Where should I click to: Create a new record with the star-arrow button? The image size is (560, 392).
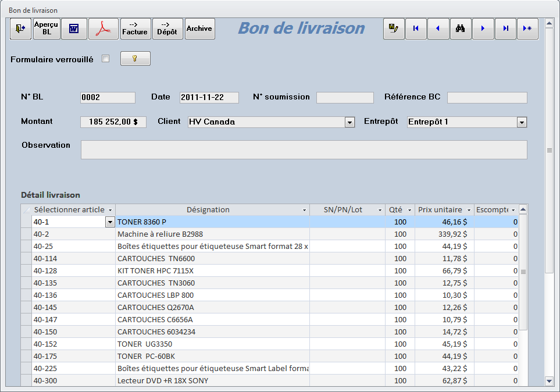[x=527, y=28]
